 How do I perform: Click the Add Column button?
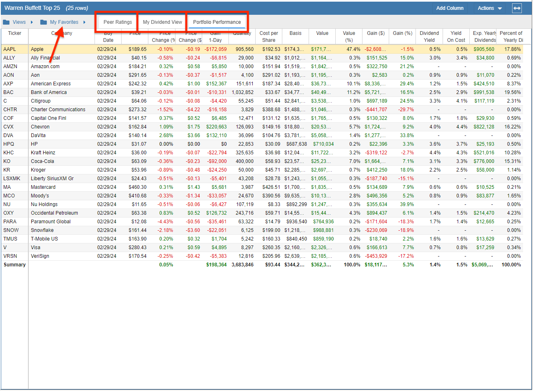pyautogui.click(x=450, y=8)
